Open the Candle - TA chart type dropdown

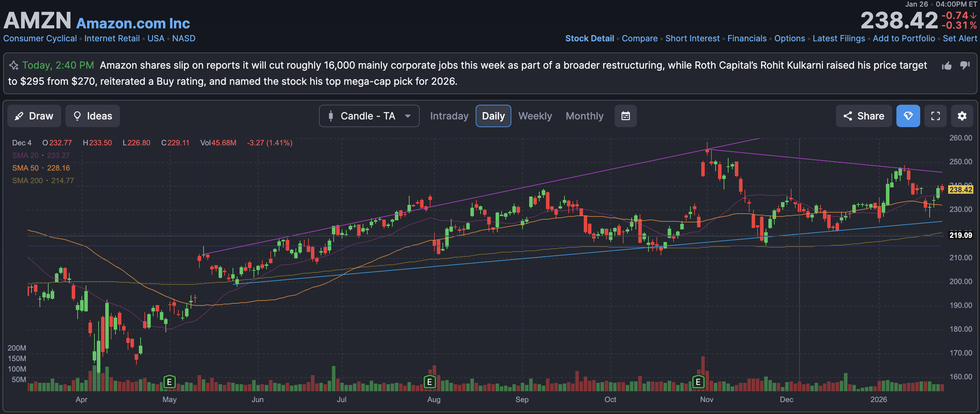coord(369,116)
